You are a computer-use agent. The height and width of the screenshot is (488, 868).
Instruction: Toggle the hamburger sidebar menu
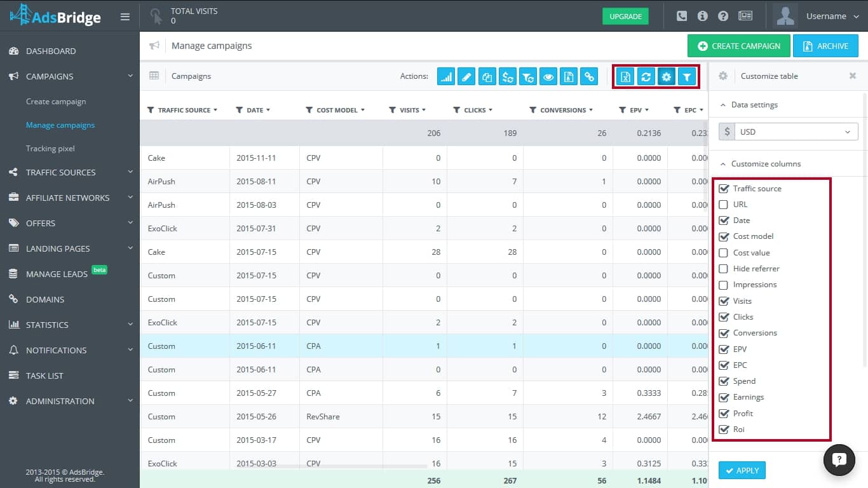pos(125,17)
